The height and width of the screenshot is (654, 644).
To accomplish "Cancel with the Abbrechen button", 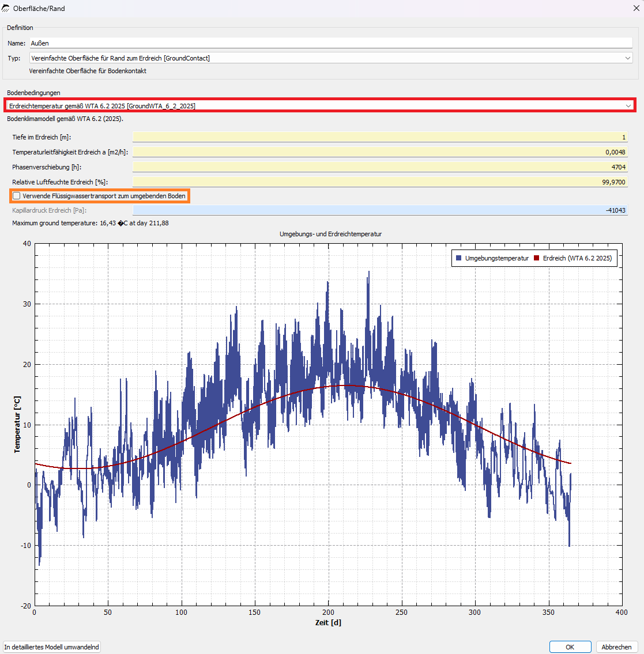I will coord(616,647).
